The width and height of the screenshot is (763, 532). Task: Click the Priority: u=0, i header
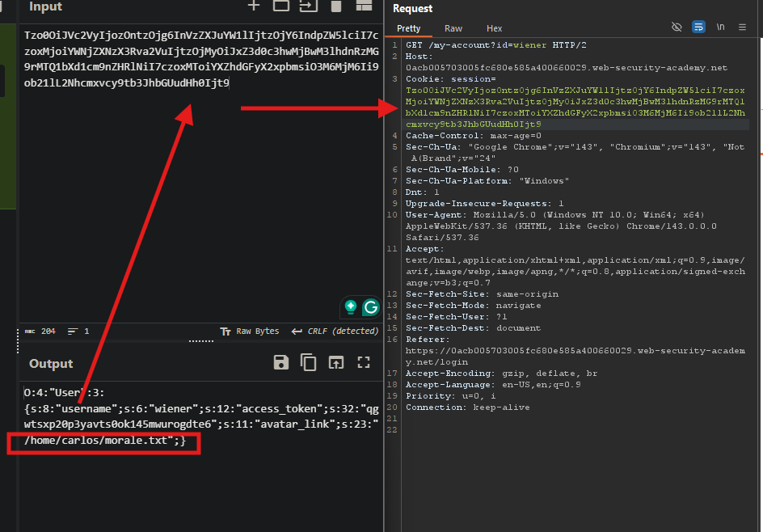[450, 395]
